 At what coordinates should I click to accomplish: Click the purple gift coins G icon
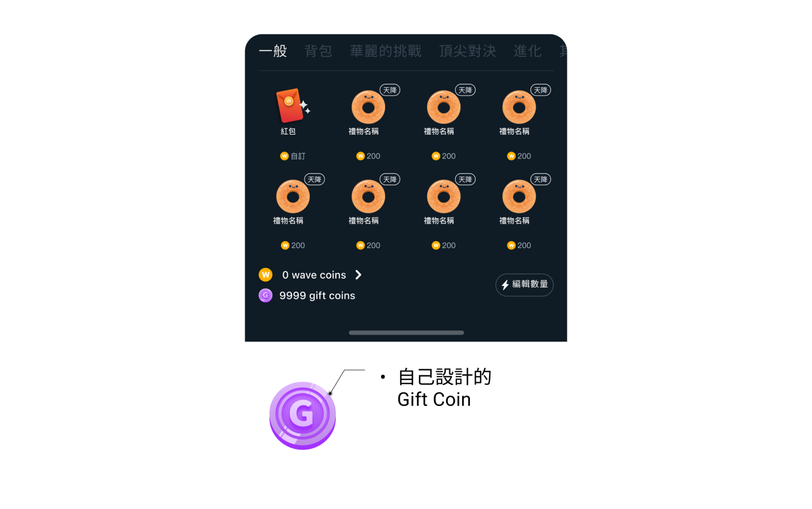266,295
